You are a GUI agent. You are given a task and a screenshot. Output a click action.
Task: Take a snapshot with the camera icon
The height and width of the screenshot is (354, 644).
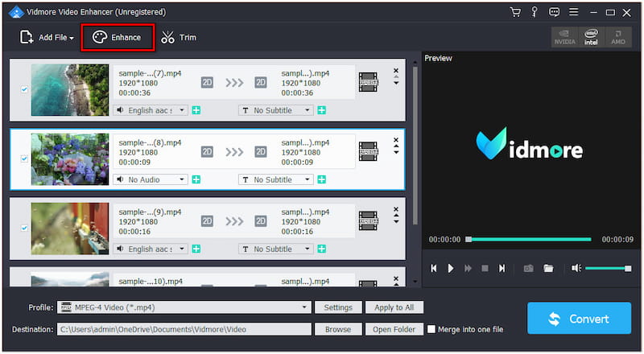(x=528, y=268)
